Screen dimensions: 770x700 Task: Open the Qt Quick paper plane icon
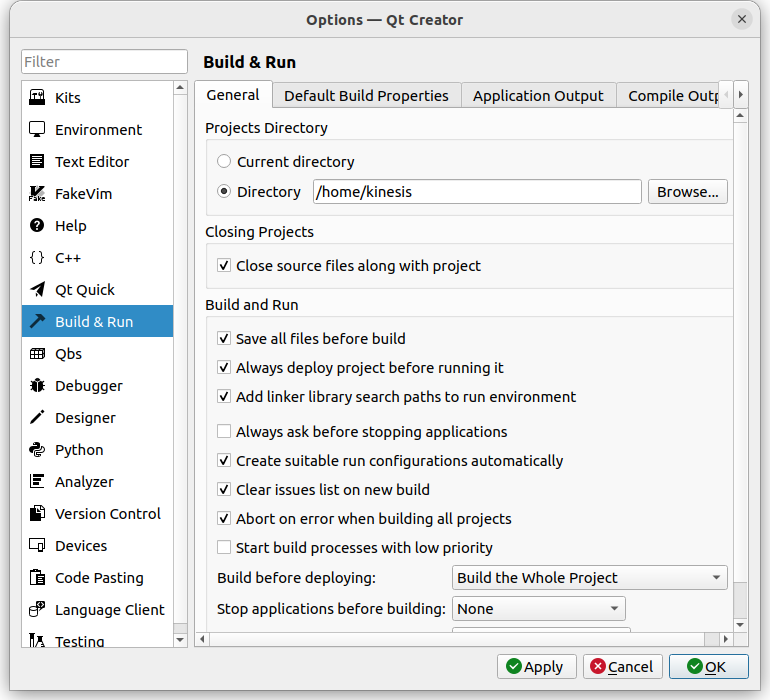coord(37,289)
